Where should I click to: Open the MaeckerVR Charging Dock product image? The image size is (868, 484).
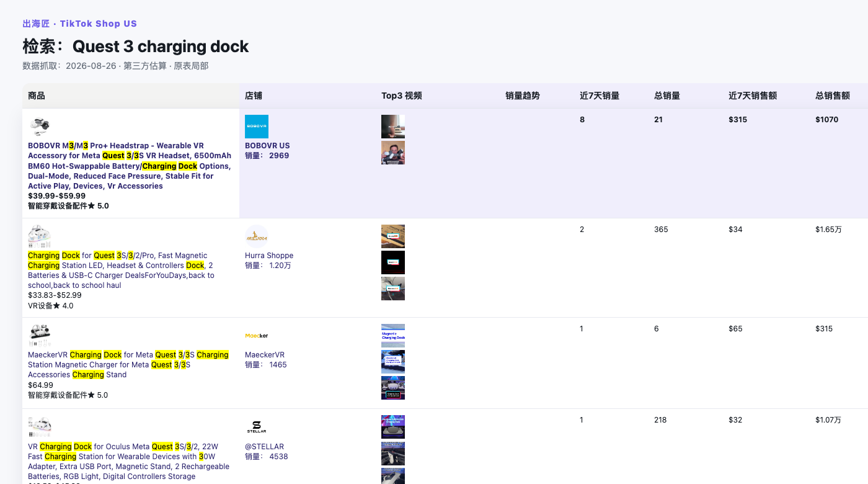click(40, 336)
